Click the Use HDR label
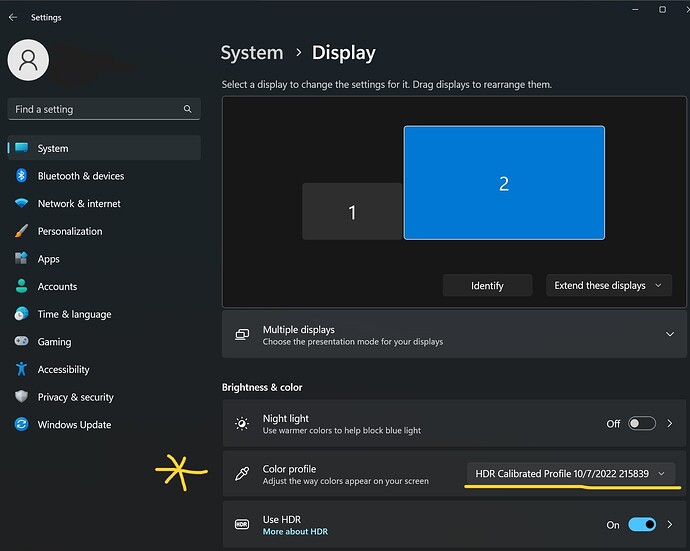Screen dimensions: 690x551 click(x=282, y=519)
